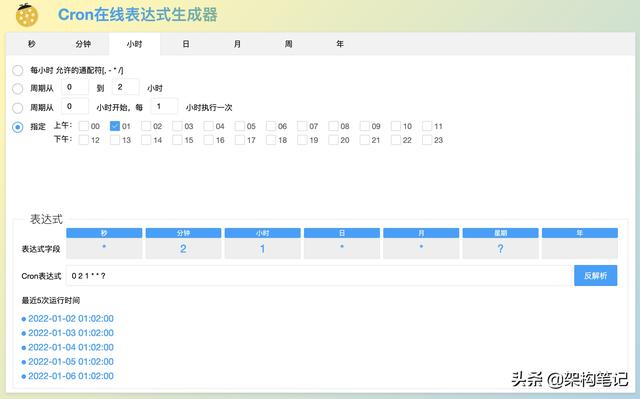
Task: Click the Cron表达式 text input
Action: pos(320,276)
